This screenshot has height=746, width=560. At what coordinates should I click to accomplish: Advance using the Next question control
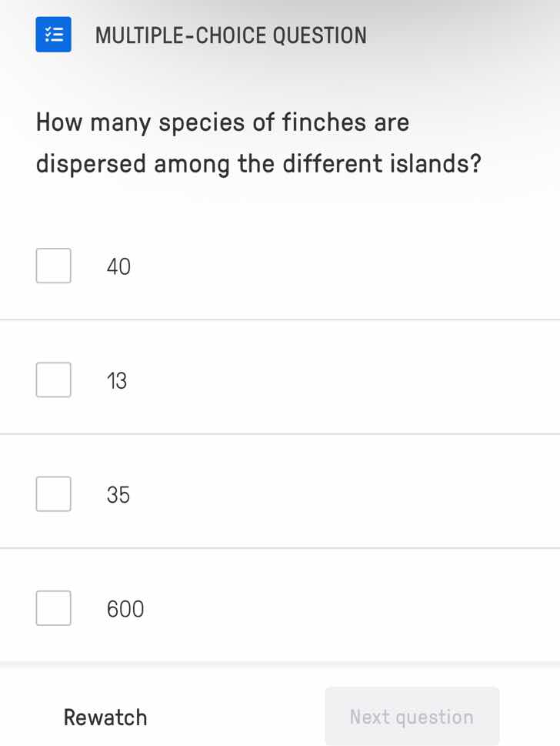click(x=412, y=716)
